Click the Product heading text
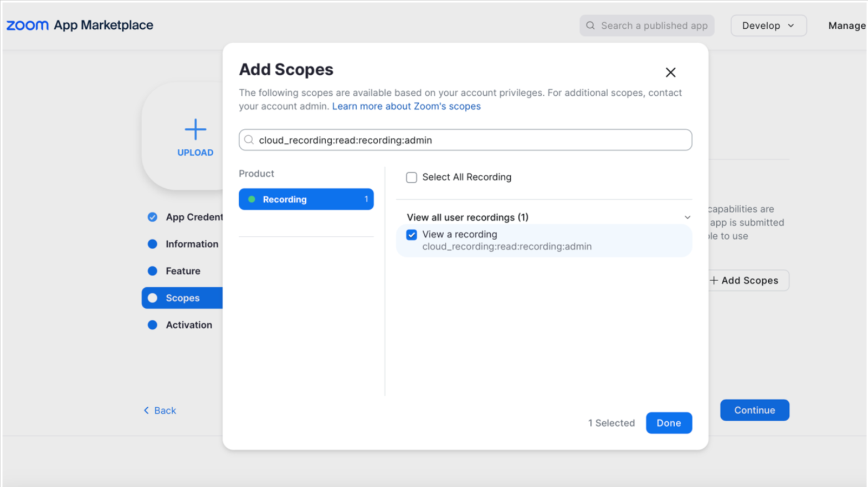 click(x=256, y=174)
